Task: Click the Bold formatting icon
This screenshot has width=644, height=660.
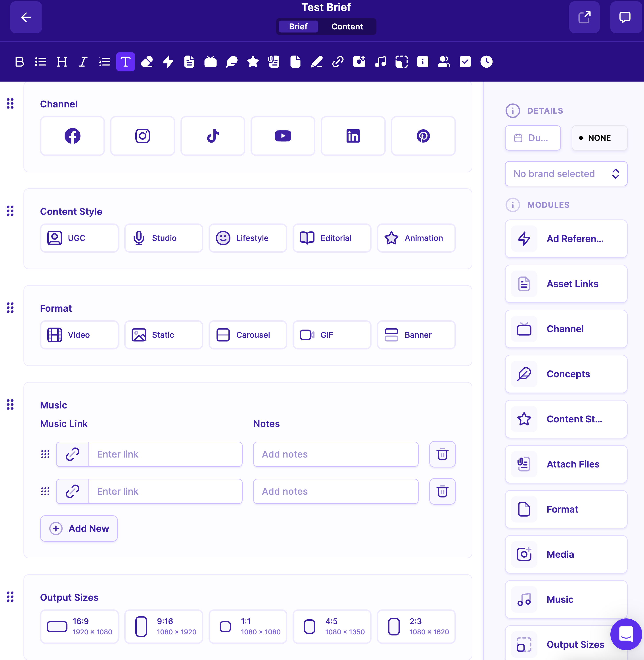Action: 20,62
